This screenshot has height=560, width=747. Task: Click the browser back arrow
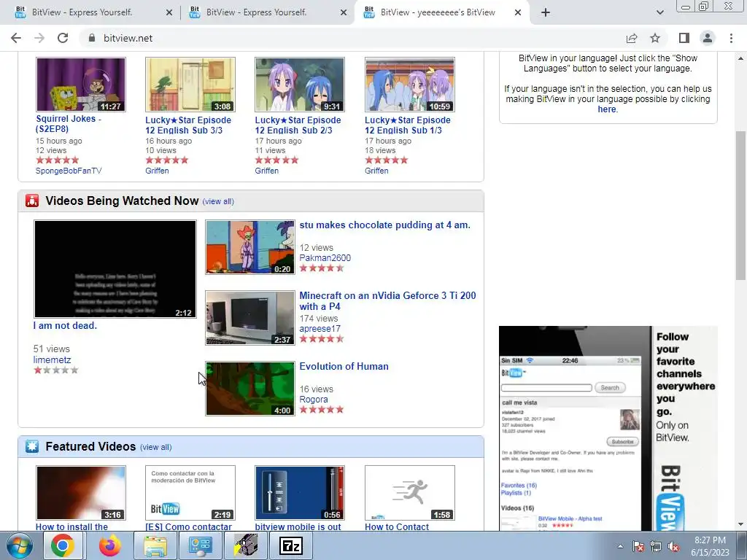click(16, 38)
